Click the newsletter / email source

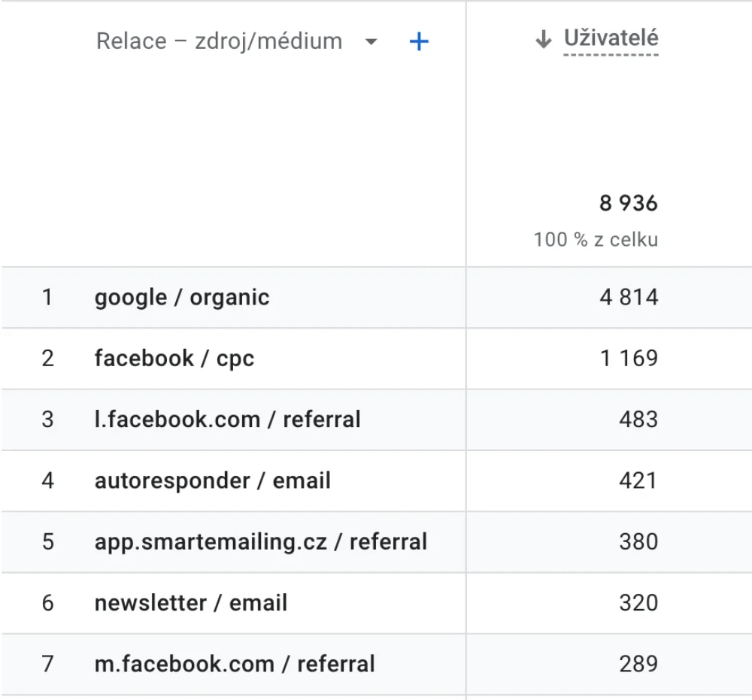pyautogui.click(x=191, y=603)
